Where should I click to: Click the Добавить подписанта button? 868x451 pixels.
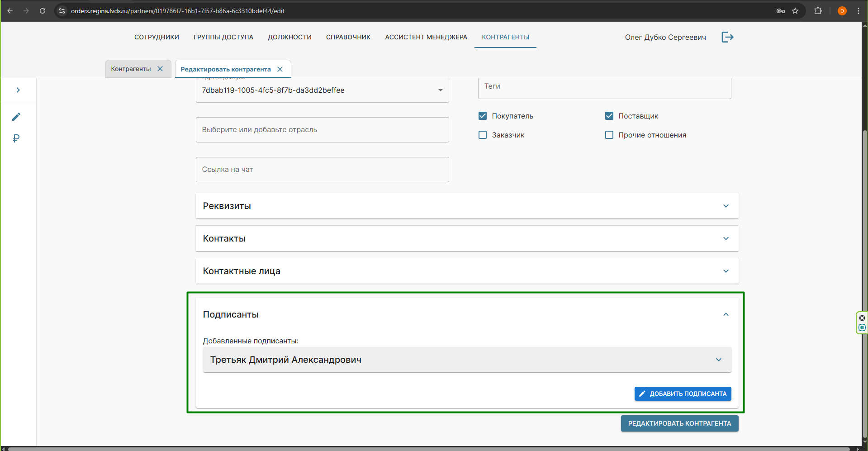683,394
